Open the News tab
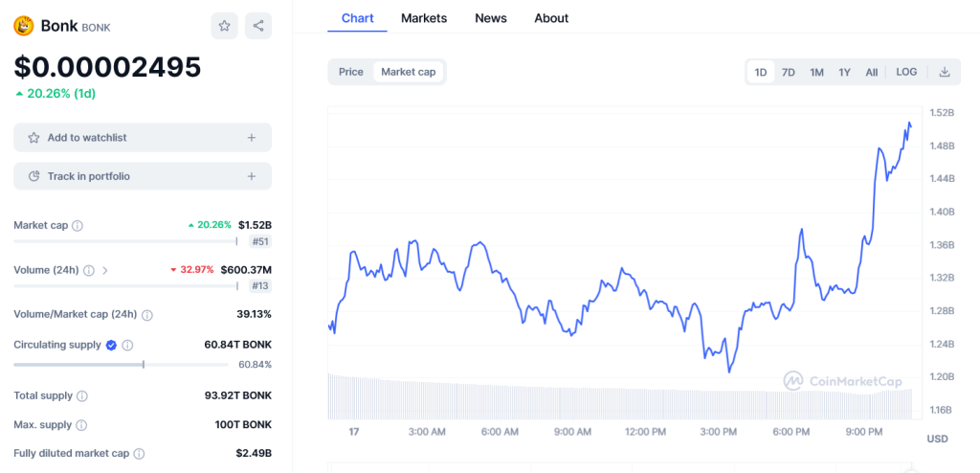Screen dimensions: 980x473 491,18
